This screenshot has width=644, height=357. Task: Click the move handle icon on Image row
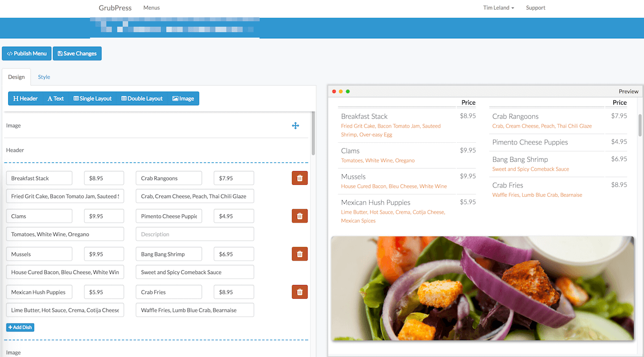(x=296, y=126)
